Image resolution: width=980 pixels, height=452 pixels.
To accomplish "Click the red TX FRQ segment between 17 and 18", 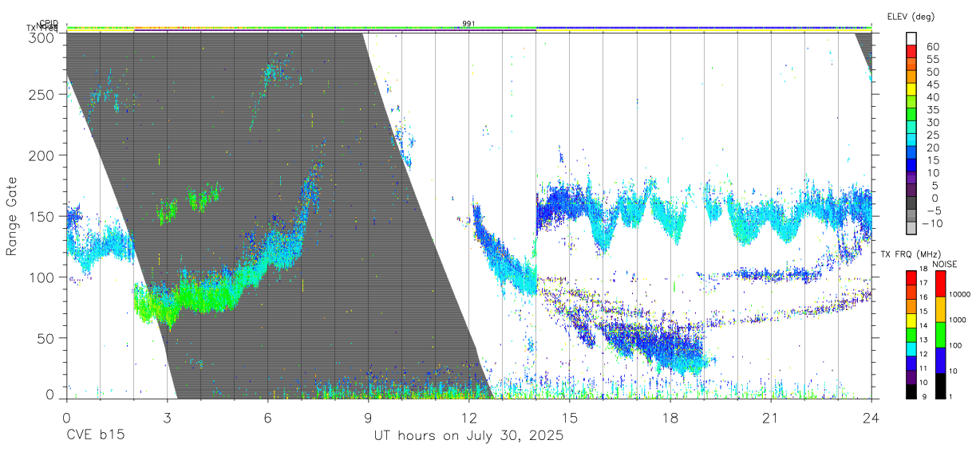I will click(x=911, y=277).
